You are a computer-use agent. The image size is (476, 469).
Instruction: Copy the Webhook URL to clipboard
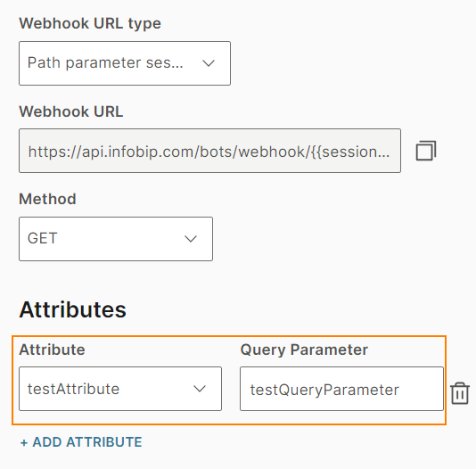[425, 151]
